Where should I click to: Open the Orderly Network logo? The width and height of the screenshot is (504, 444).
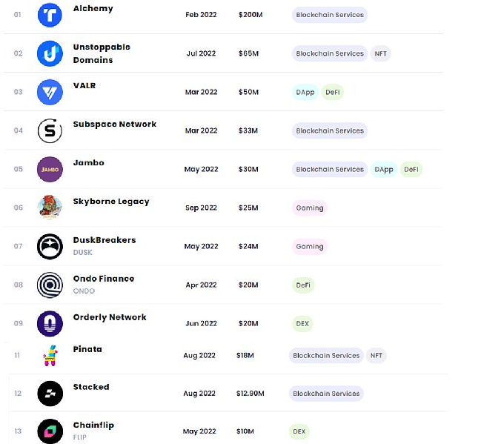(50, 323)
